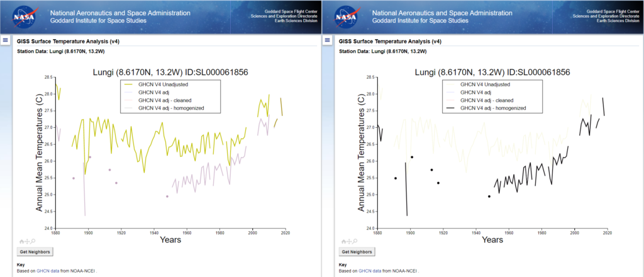The width and height of the screenshot is (644, 277).
Task: Click the home reset icon under right chart
Action: click(x=343, y=241)
